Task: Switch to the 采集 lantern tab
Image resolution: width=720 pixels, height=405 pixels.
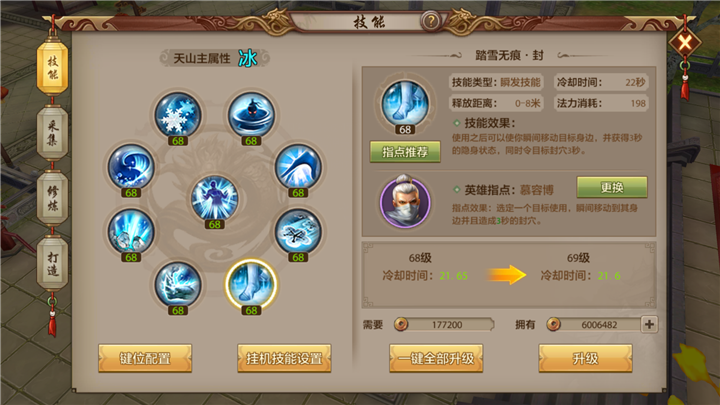Action: coord(52,133)
